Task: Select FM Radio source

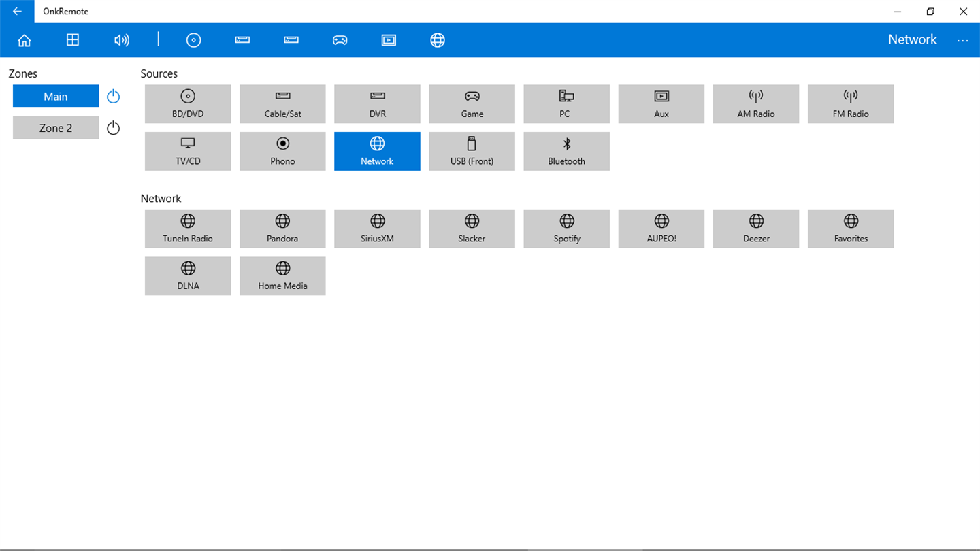Action: (851, 104)
